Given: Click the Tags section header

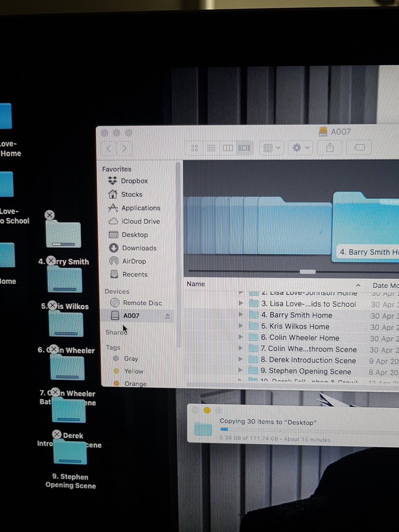Looking at the screenshot, I should [113, 348].
